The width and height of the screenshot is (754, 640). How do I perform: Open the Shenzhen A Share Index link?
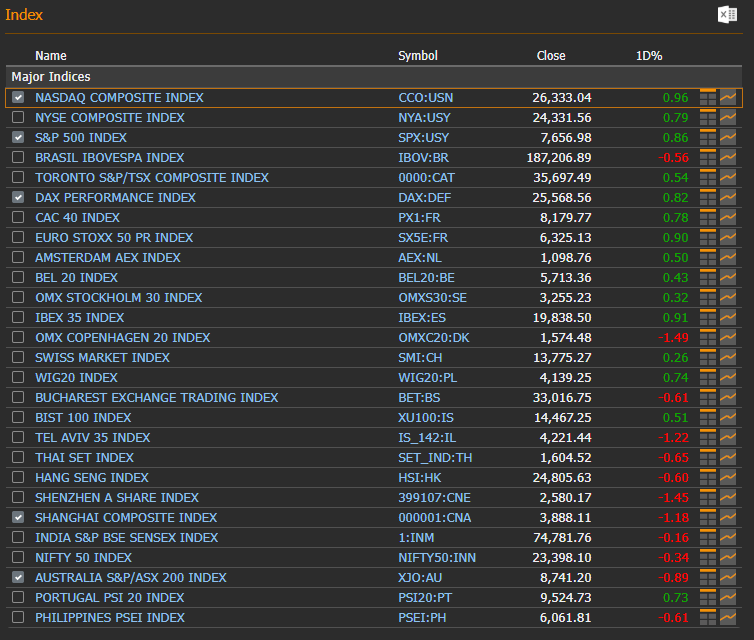coord(117,498)
